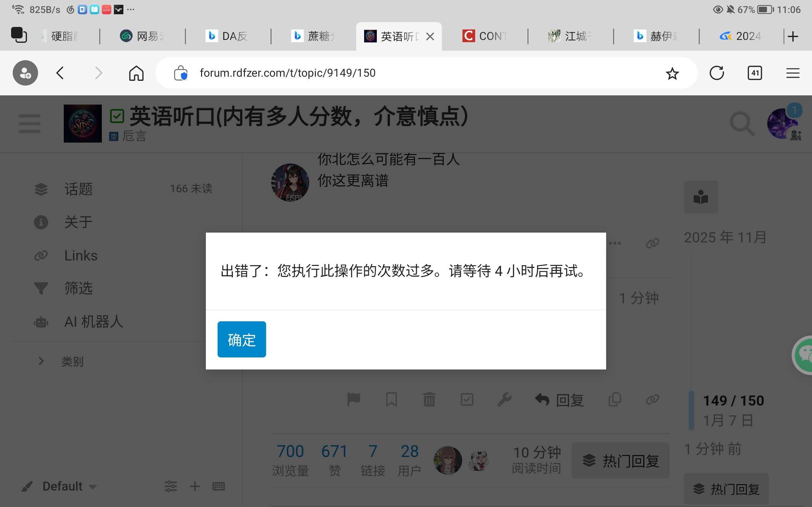Open the ellipsis for more post actions
The height and width of the screenshot is (507, 812).
[x=615, y=243]
